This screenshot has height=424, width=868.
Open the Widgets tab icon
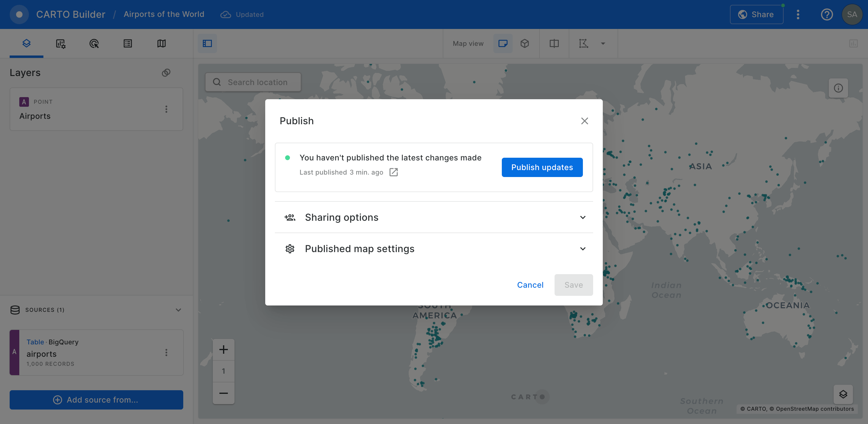coord(60,43)
